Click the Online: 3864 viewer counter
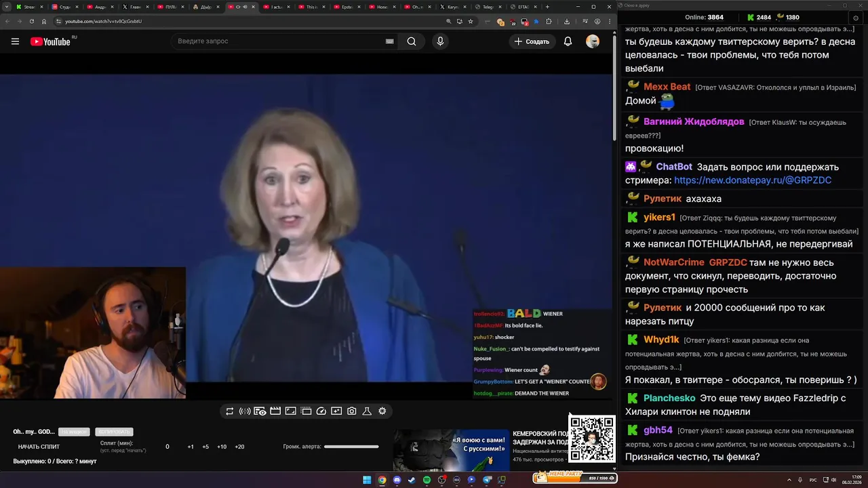The width and height of the screenshot is (868, 488). [704, 17]
